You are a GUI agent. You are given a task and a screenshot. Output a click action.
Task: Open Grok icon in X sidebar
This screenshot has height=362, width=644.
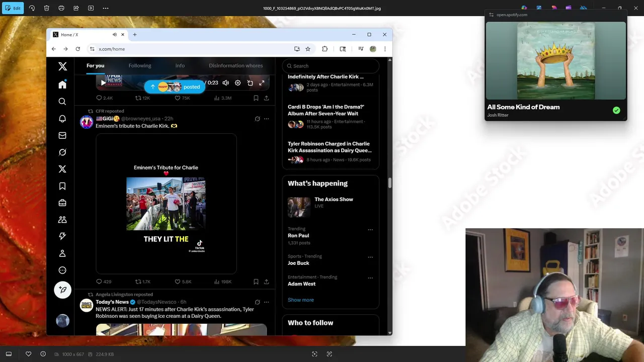62,152
